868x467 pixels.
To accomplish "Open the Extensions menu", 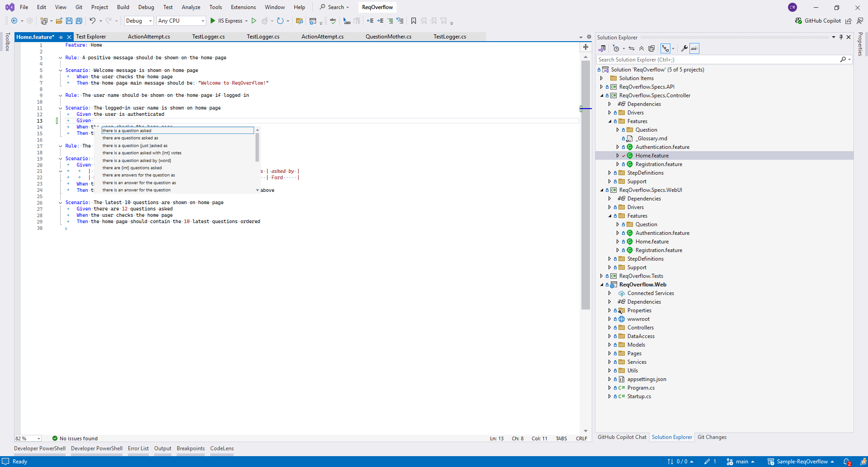I will click(243, 7).
